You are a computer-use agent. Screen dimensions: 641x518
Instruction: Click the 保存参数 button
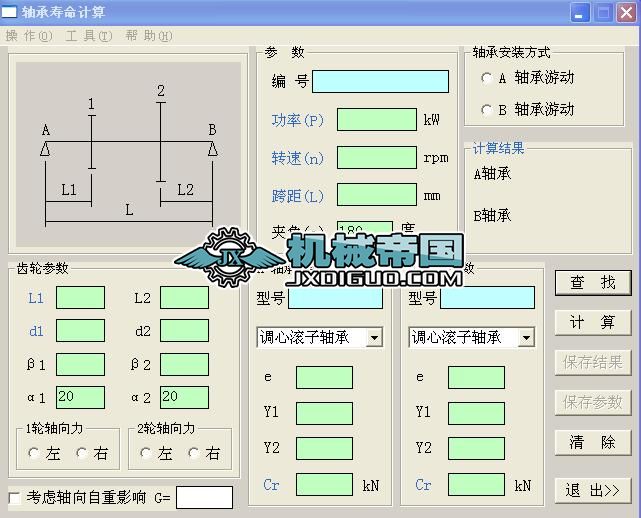pos(593,402)
